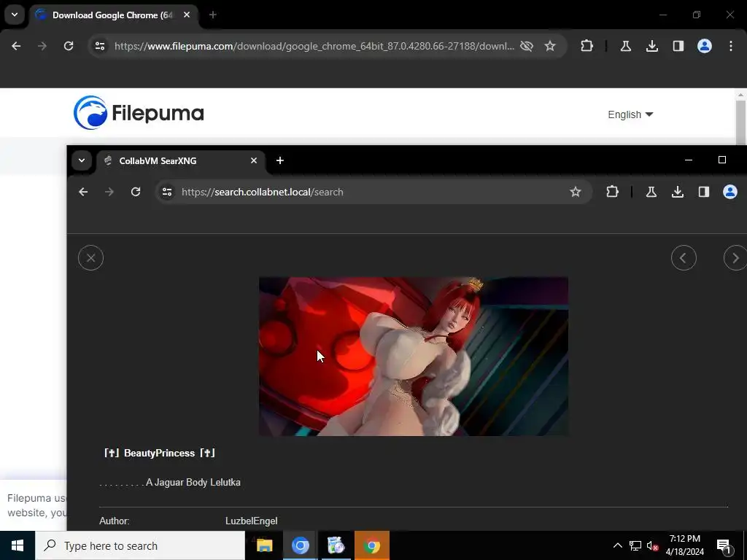Screen dimensions: 747x560
Task: Toggle side panel icon in Filepuma window
Action: tap(678, 46)
